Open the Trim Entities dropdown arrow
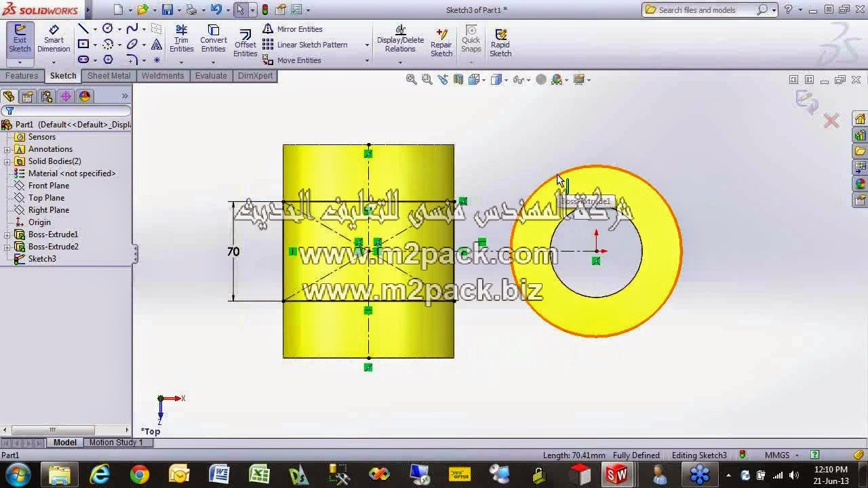The image size is (868, 488). (x=181, y=62)
